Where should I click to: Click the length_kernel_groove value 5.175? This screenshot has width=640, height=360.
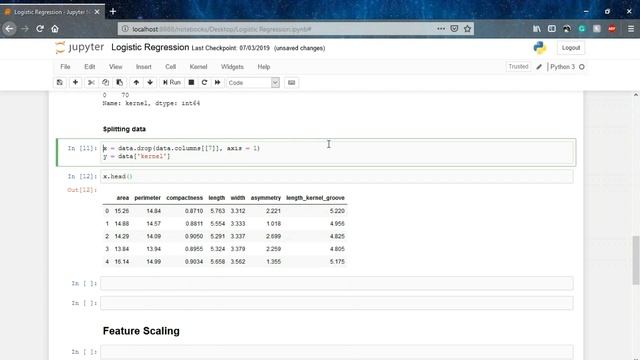(x=337, y=262)
